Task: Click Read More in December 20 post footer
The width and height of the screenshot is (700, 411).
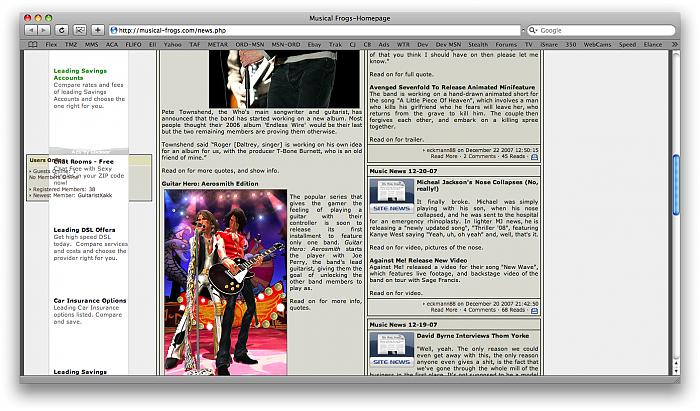Action: pyautogui.click(x=444, y=310)
